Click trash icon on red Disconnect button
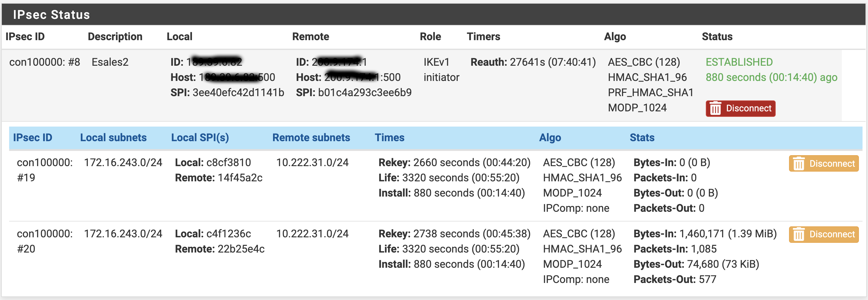This screenshot has height=300, width=868. coord(715,109)
